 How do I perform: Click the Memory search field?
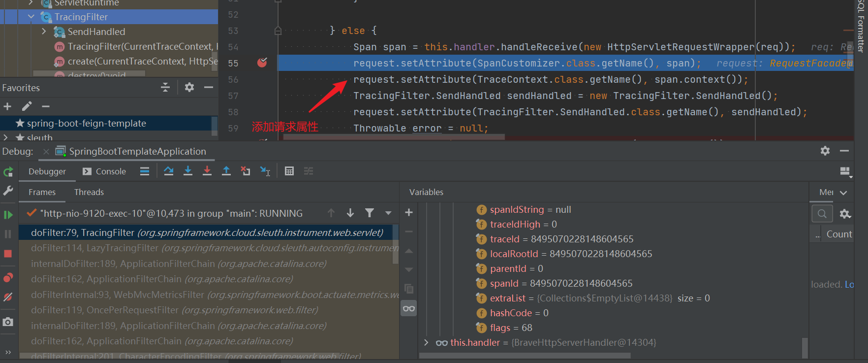tap(822, 214)
